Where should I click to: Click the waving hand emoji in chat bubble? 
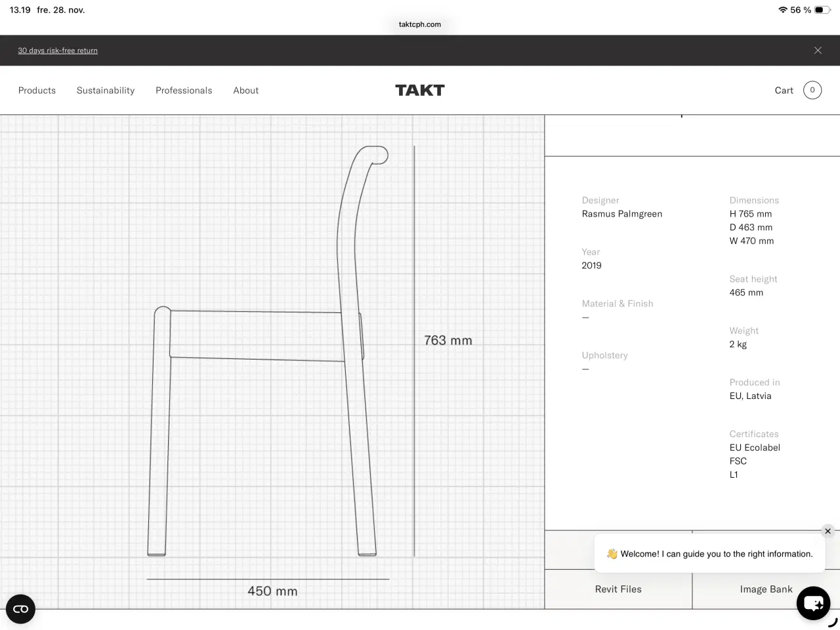(612, 554)
